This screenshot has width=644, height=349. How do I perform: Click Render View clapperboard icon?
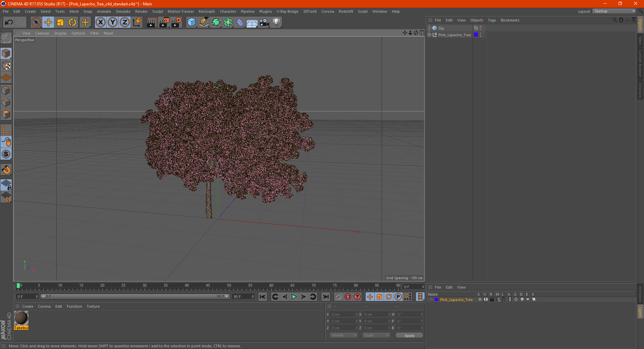[152, 22]
